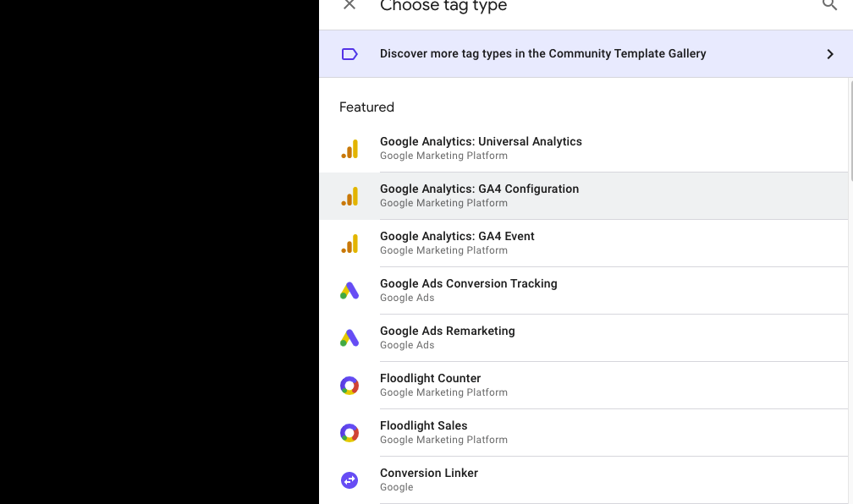Click the GA4 Event bar-chart icon
The width and height of the screenshot is (853, 504).
349,243
